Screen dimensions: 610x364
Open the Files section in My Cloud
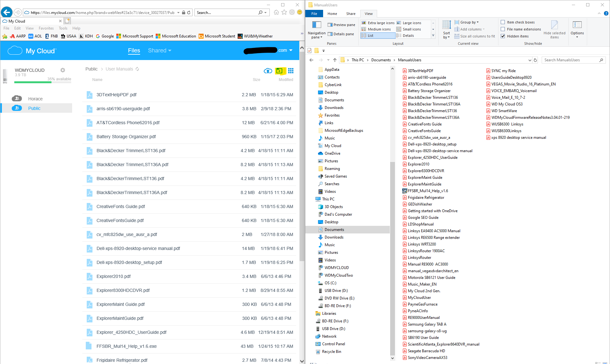pyautogui.click(x=134, y=51)
